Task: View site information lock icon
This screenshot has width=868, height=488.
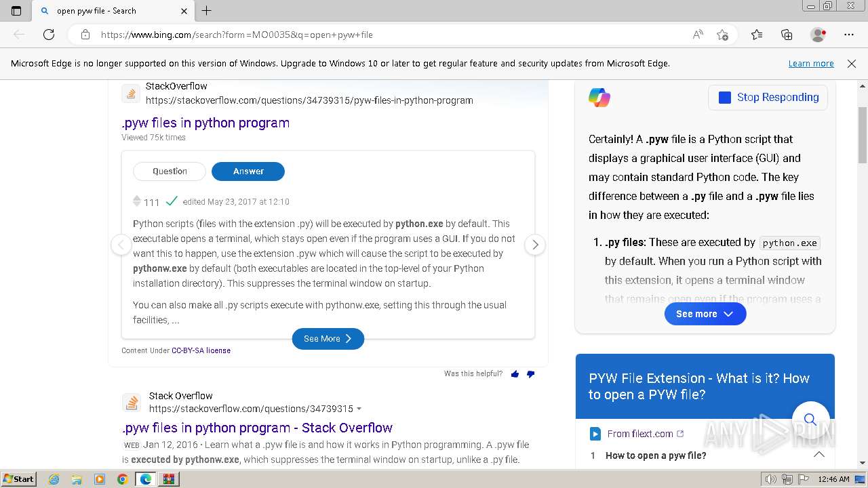Action: pos(85,35)
